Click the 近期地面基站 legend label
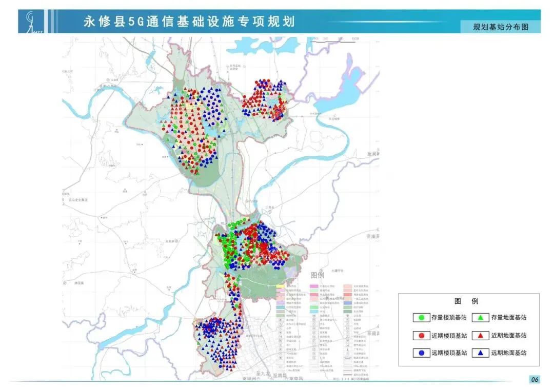The image size is (554, 392). [x=509, y=336]
